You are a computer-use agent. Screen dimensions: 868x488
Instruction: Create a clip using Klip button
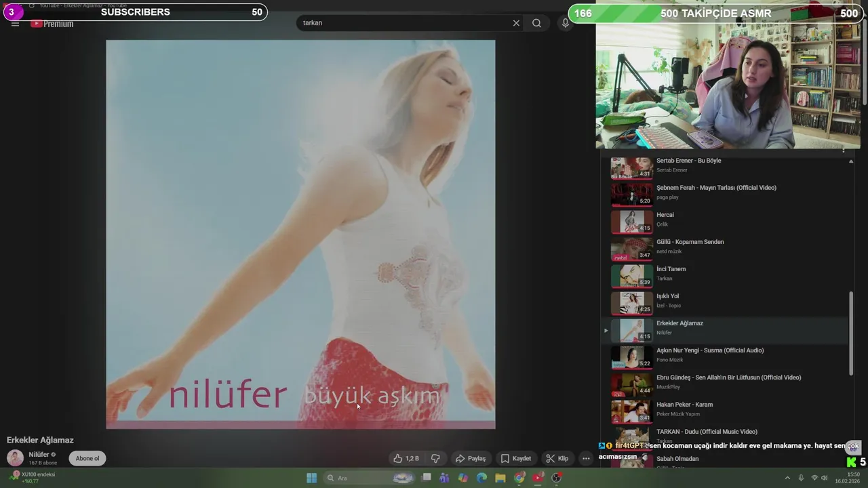coord(557,458)
